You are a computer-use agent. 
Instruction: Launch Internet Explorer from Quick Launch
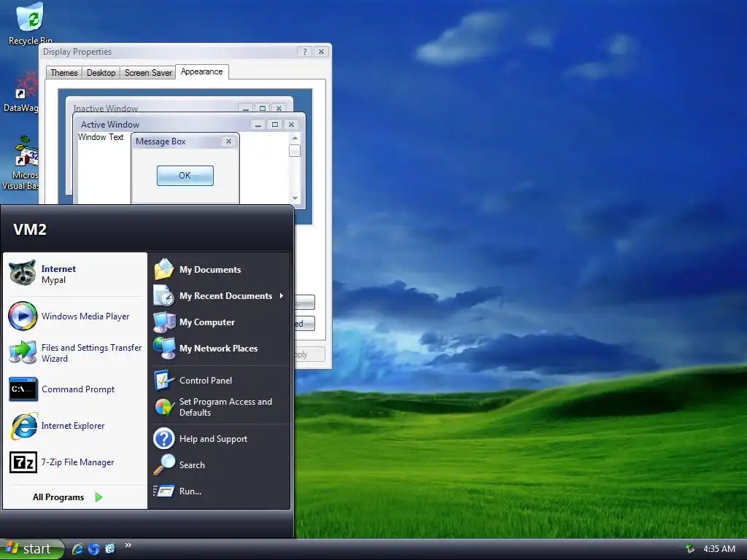77,549
